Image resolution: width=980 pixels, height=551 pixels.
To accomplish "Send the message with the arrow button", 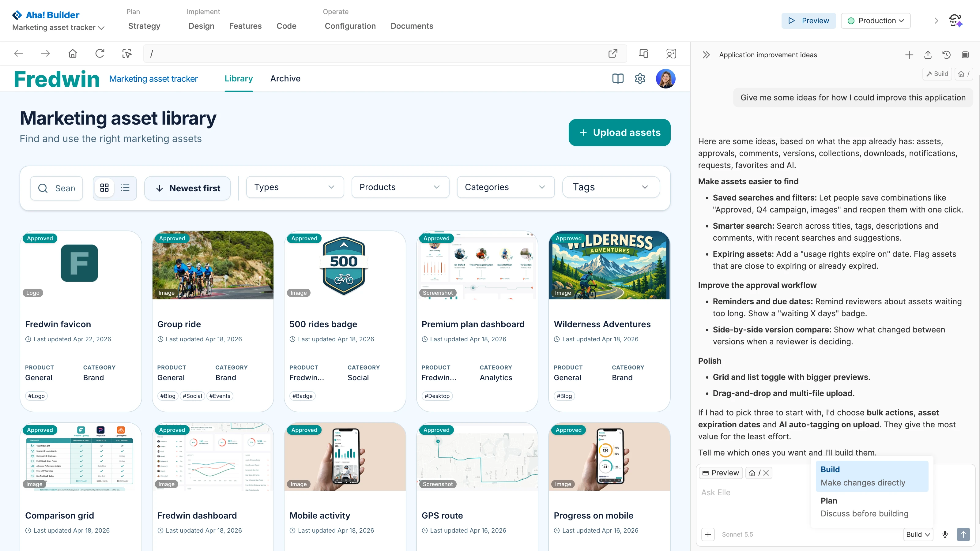I will click(x=963, y=534).
